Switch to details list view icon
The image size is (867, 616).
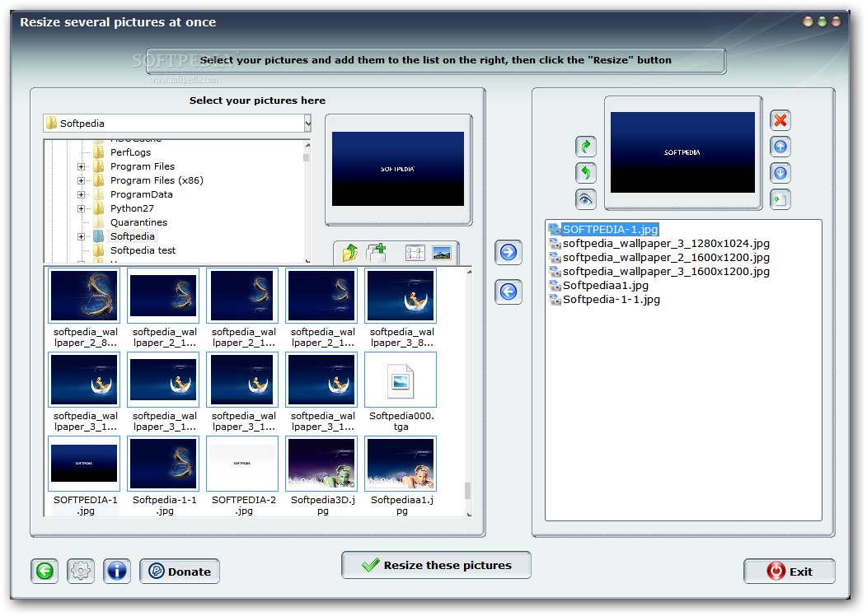tap(415, 253)
